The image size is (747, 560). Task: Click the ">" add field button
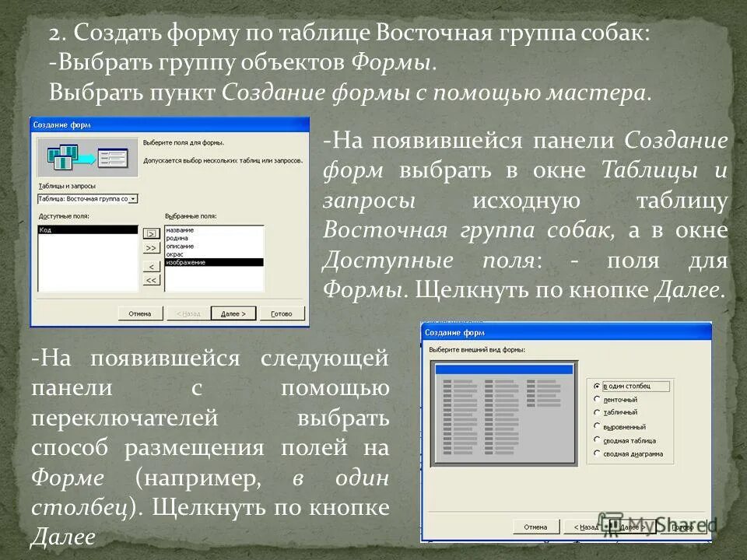pos(151,233)
